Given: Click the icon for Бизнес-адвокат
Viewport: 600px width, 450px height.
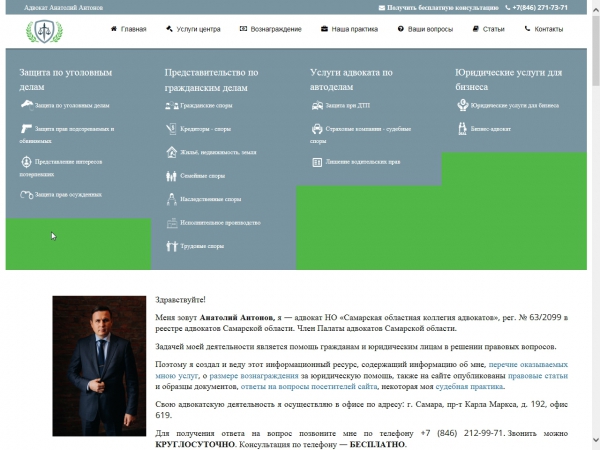Looking at the screenshot, I should tap(463, 129).
